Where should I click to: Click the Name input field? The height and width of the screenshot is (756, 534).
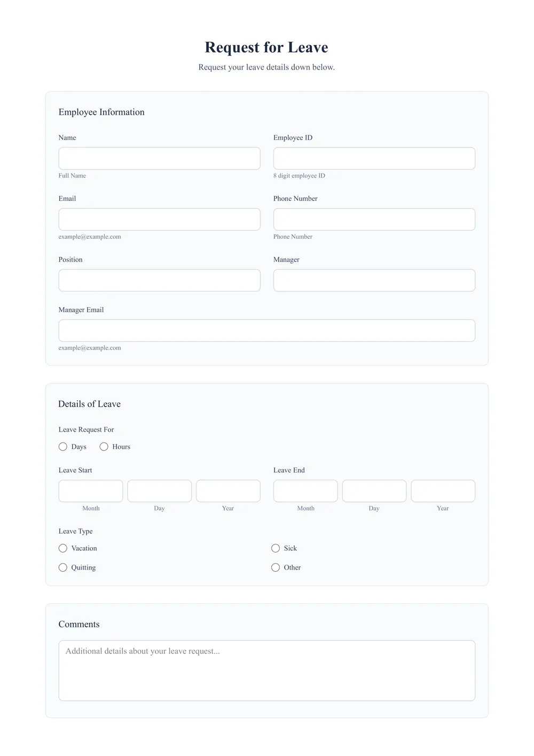[159, 158]
